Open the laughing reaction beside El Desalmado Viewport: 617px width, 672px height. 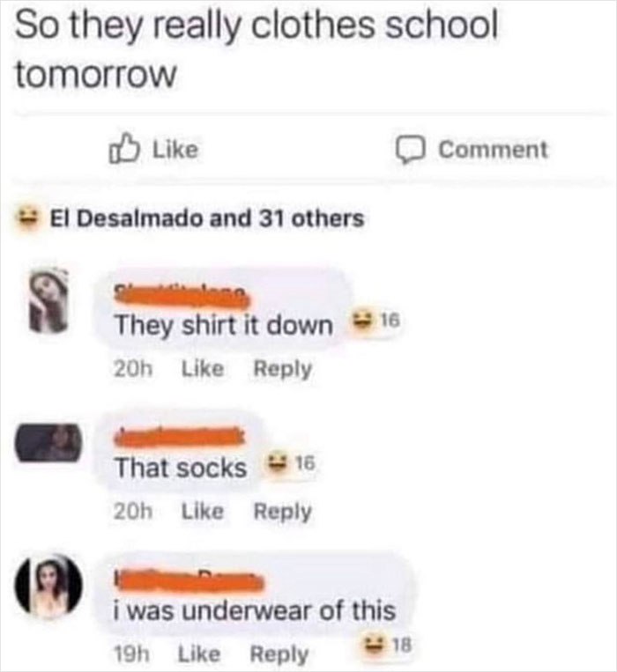click(x=26, y=218)
